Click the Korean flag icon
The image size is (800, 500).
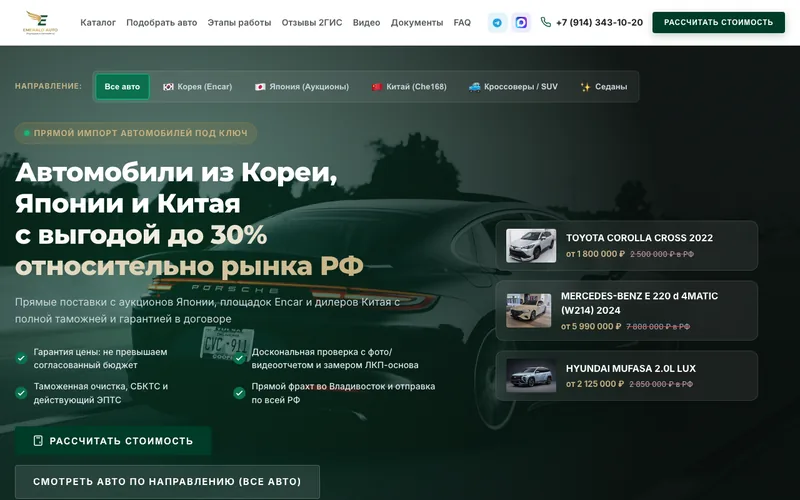point(168,87)
